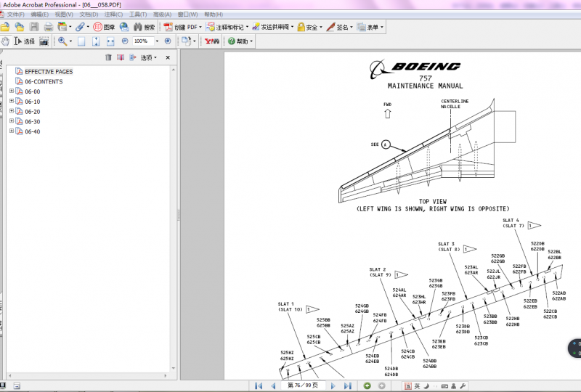This screenshot has width=581, height=392.
Task: Expand the 06-20 bookmark
Action: coord(12,111)
